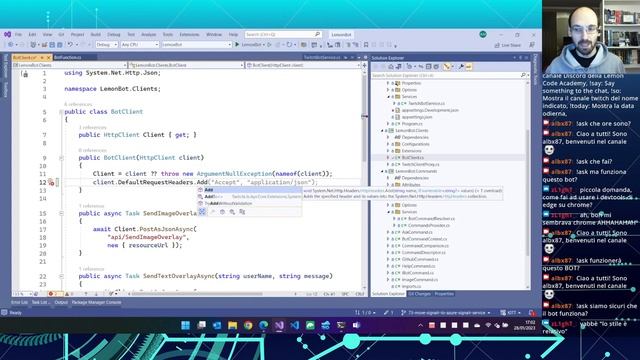The image size is (640, 360).
Task: Switch to the Properties panel tab
Action: click(x=444, y=294)
